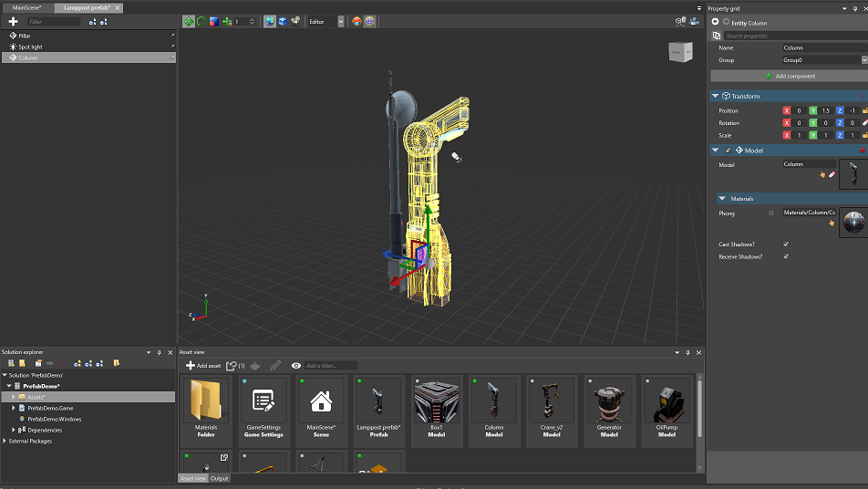Select the scale gizmo tool
This screenshot has height=489, width=868.
click(212, 21)
